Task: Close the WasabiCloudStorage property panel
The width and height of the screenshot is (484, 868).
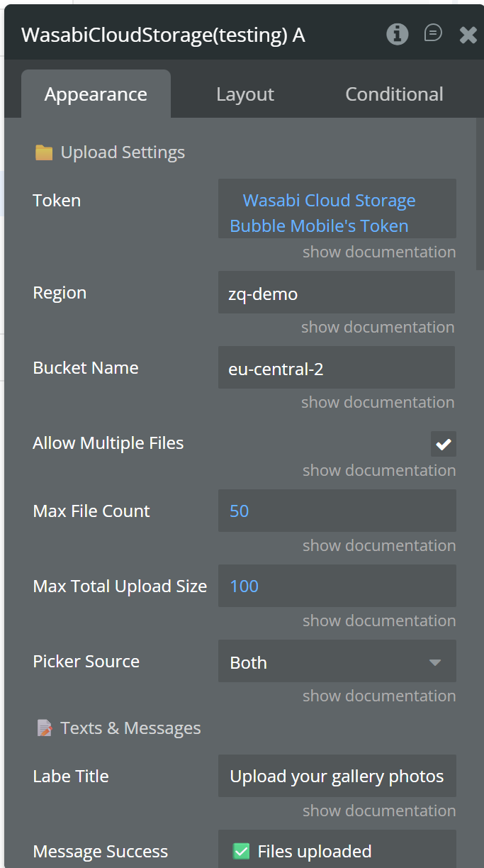Action: coord(468,35)
